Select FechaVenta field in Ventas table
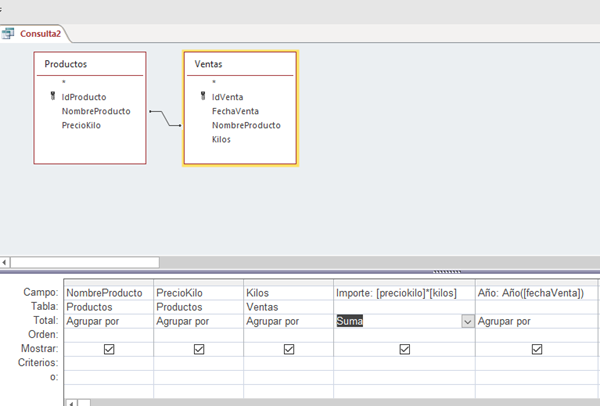Image resolution: width=600 pixels, height=406 pixels. 237,112
